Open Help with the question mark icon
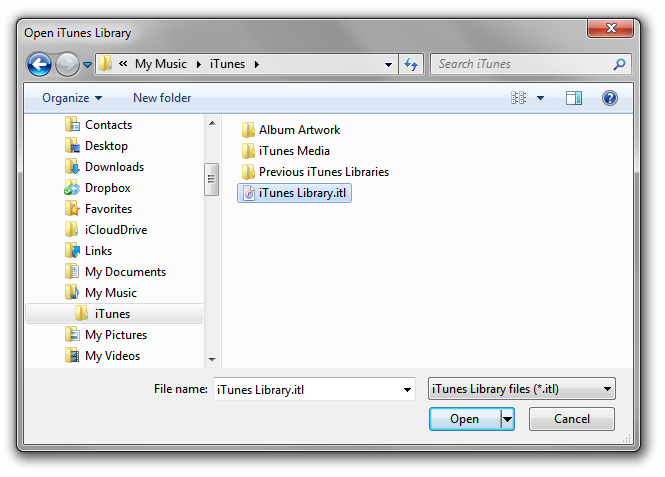 click(610, 98)
